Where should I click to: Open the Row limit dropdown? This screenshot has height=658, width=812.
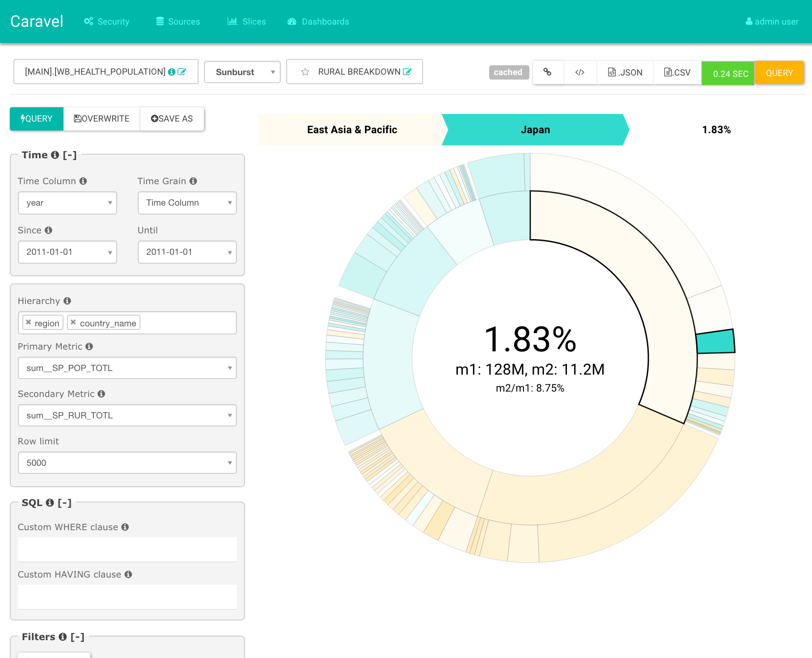click(x=127, y=463)
